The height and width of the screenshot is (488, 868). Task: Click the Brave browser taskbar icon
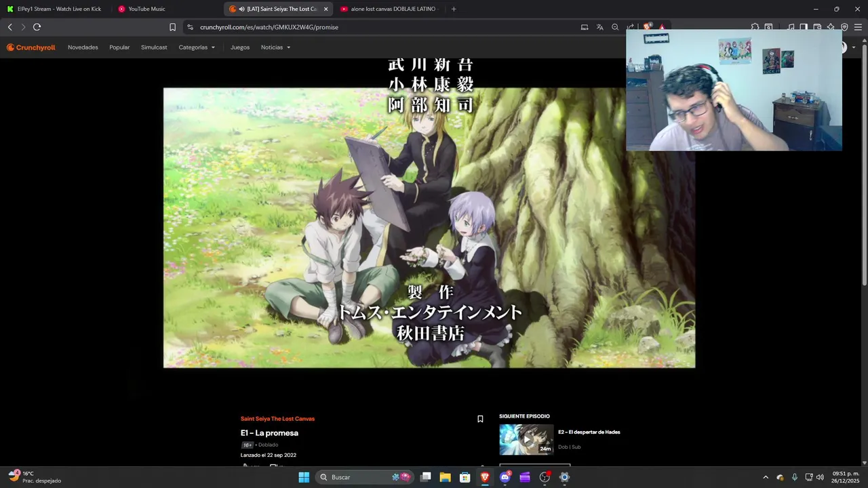point(485,477)
